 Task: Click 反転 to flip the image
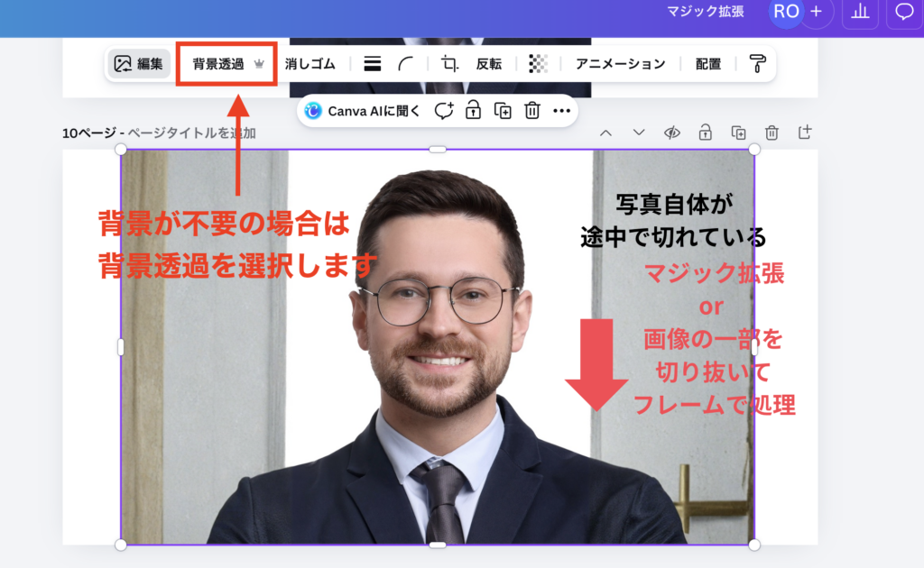pyautogui.click(x=489, y=64)
